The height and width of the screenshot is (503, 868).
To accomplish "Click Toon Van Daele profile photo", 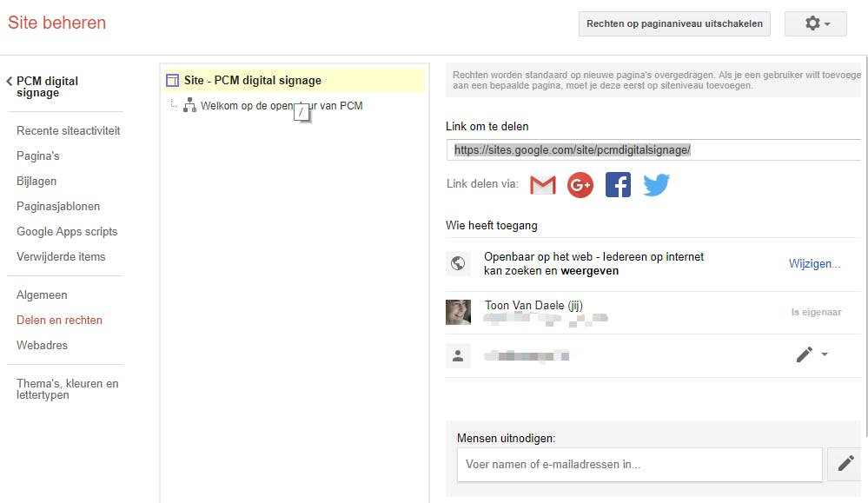I will pyautogui.click(x=458, y=312).
